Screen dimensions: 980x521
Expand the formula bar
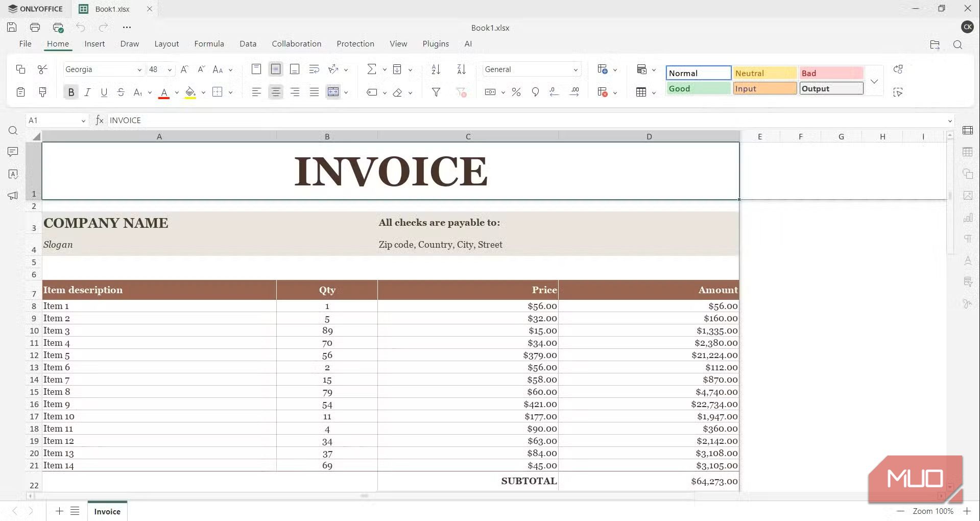(950, 121)
